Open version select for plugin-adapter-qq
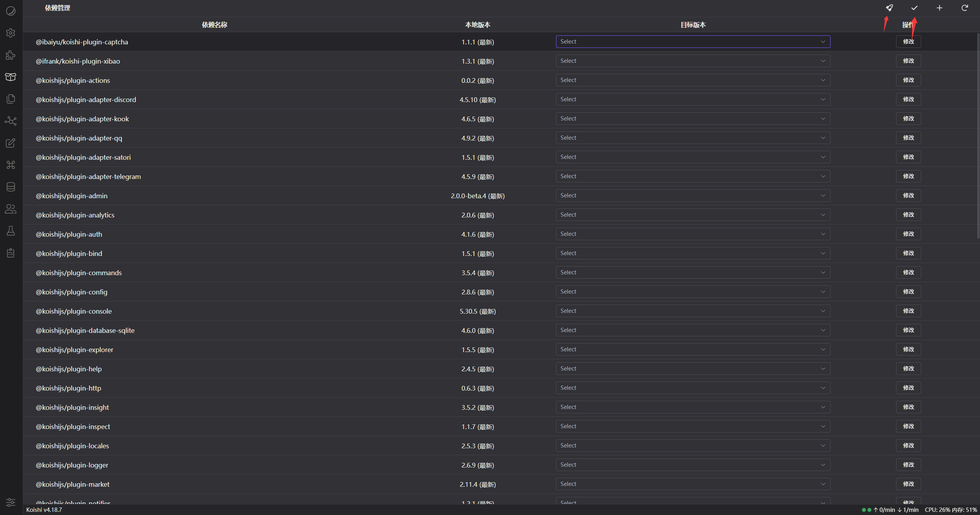This screenshot has height=515, width=980. click(x=693, y=138)
